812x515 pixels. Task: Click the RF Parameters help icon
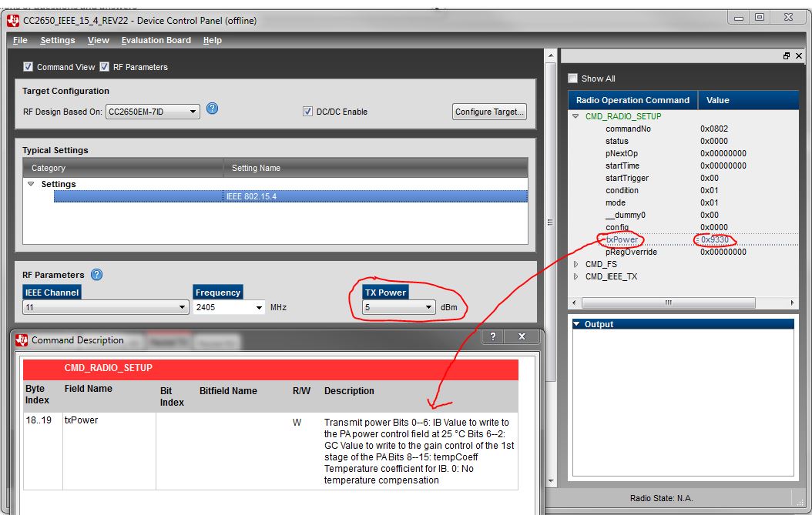click(x=96, y=274)
